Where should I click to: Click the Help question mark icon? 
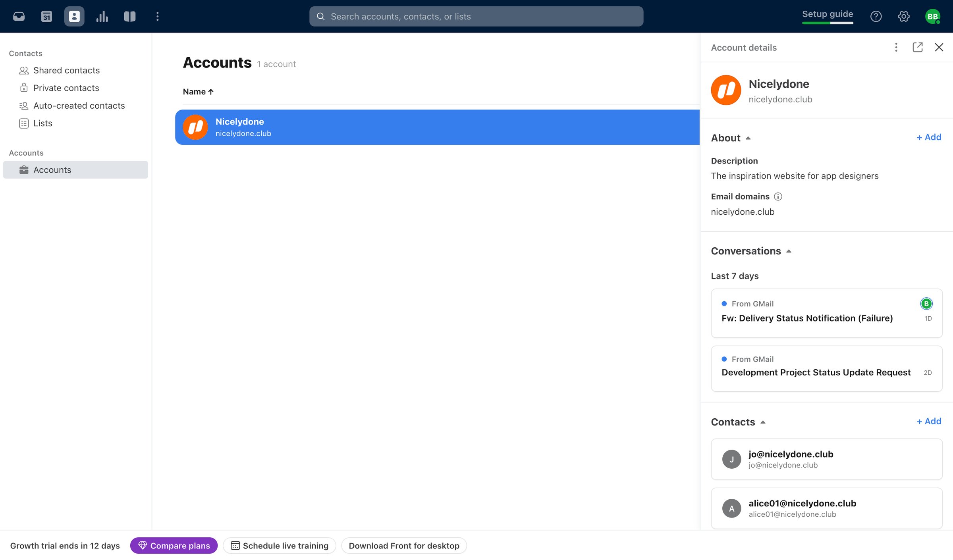pyautogui.click(x=876, y=16)
